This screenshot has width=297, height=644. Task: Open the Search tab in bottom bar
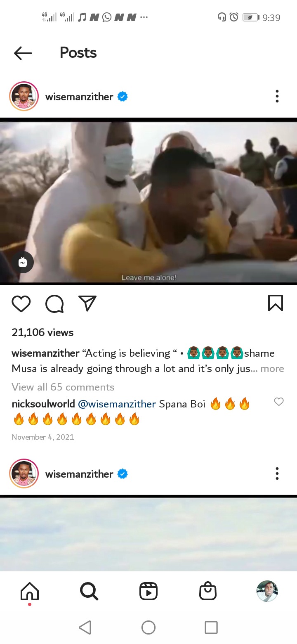pos(89,591)
